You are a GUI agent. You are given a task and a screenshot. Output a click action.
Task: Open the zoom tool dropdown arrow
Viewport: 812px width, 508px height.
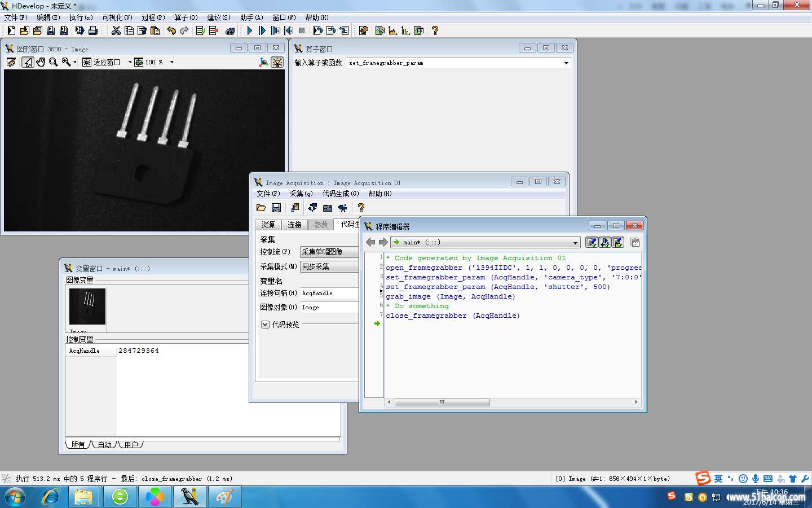pos(74,62)
